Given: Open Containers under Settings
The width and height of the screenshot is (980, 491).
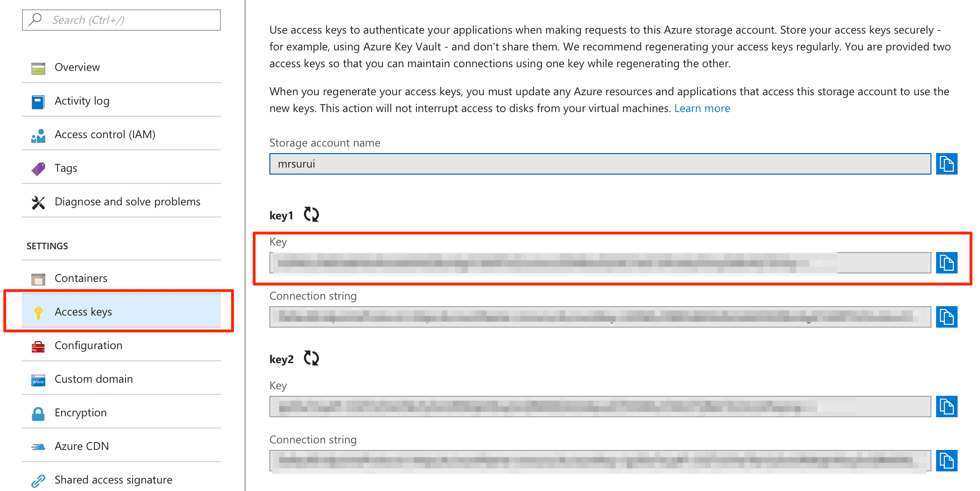Looking at the screenshot, I should pyautogui.click(x=81, y=278).
